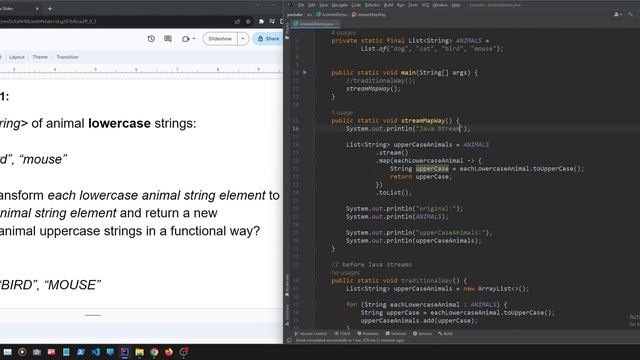This screenshot has height=360, width=640.
Task: Click the Share button in Slides
Action: (268, 39)
